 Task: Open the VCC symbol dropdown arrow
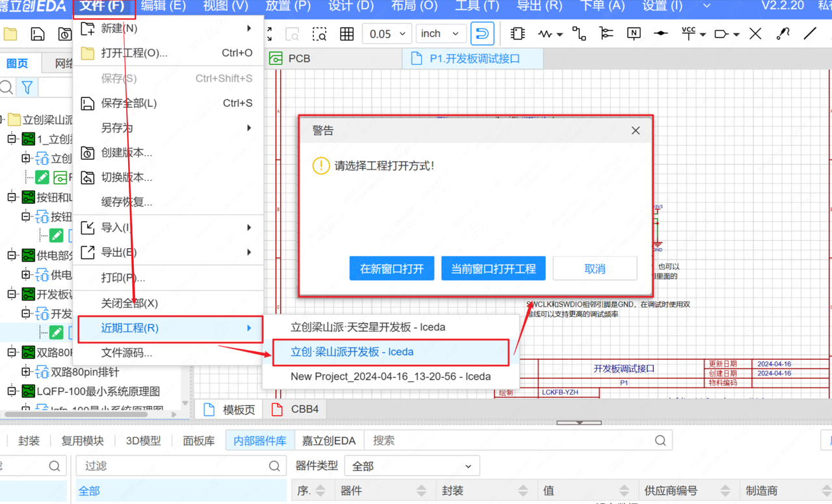(x=703, y=34)
